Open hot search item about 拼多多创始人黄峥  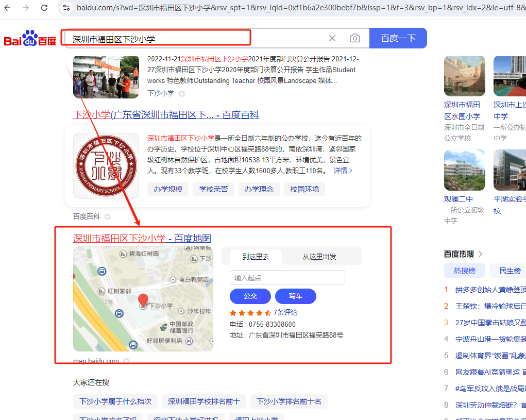coord(490,290)
